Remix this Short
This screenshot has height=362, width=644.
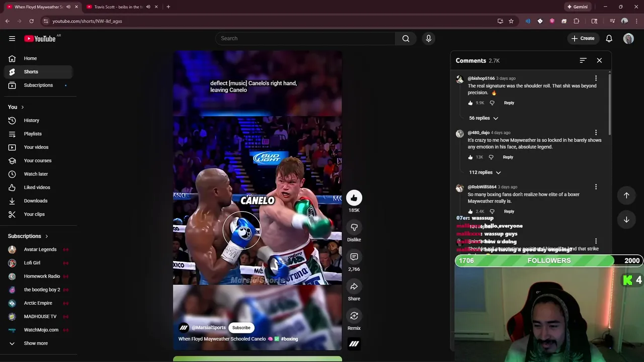354,316
